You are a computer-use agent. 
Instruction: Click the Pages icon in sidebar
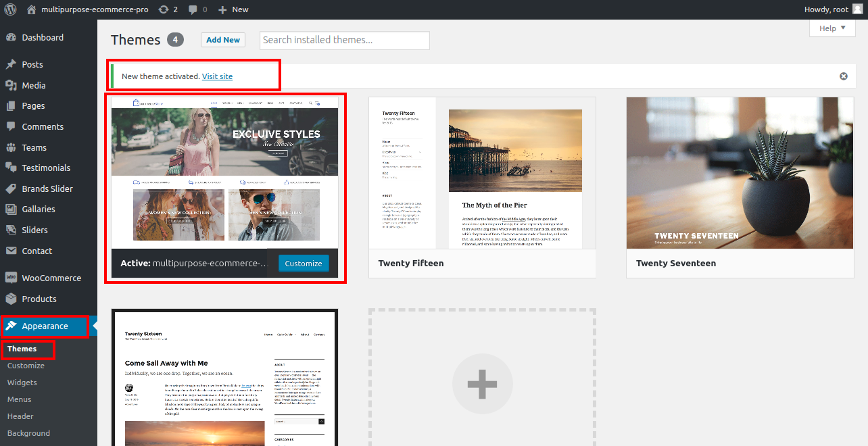pyautogui.click(x=11, y=105)
